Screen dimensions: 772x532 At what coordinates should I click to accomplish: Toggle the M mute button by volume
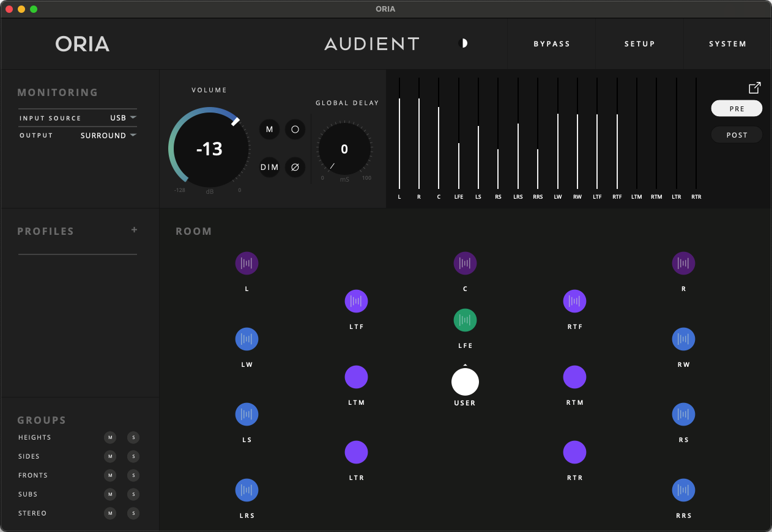[x=269, y=130]
